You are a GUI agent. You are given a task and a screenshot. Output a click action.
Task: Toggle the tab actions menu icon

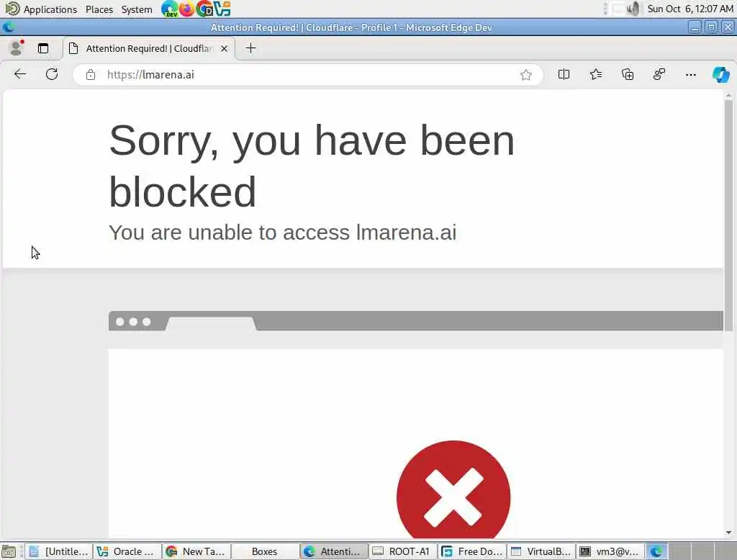[x=43, y=48]
